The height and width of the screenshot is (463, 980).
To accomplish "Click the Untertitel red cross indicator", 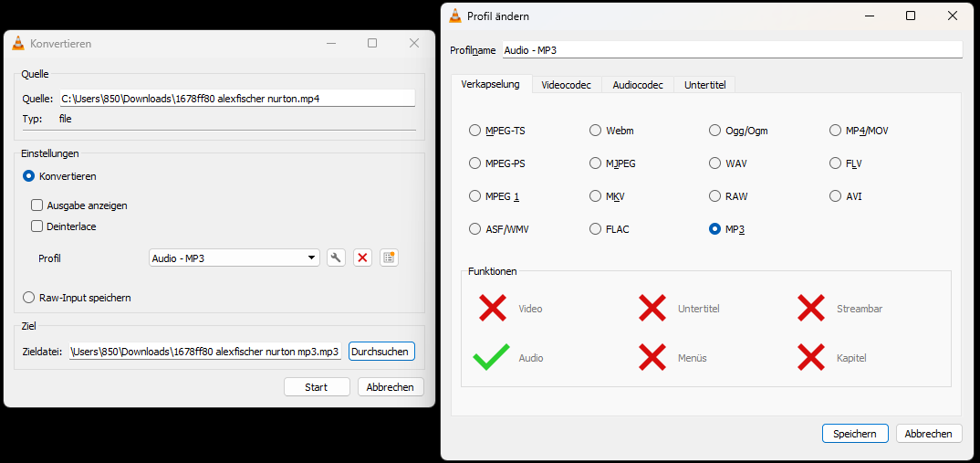I will [x=652, y=309].
